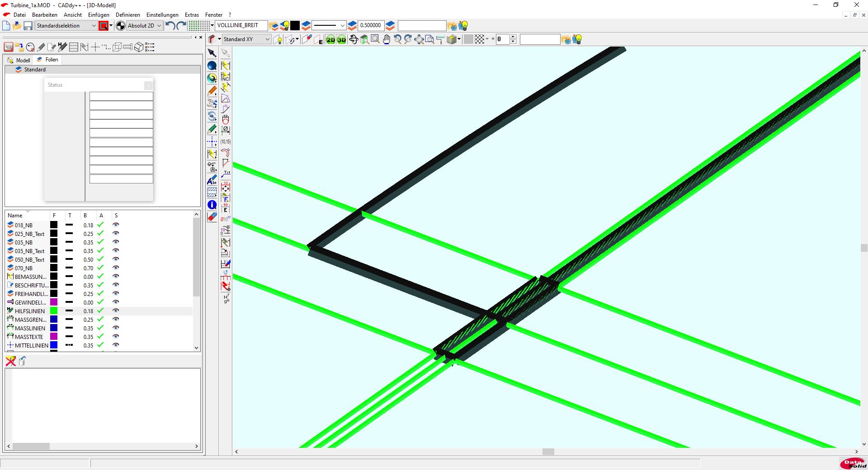Hide the MITTELLINIEN layer via eye icon
This screenshot has width=868, height=470.
(x=116, y=345)
